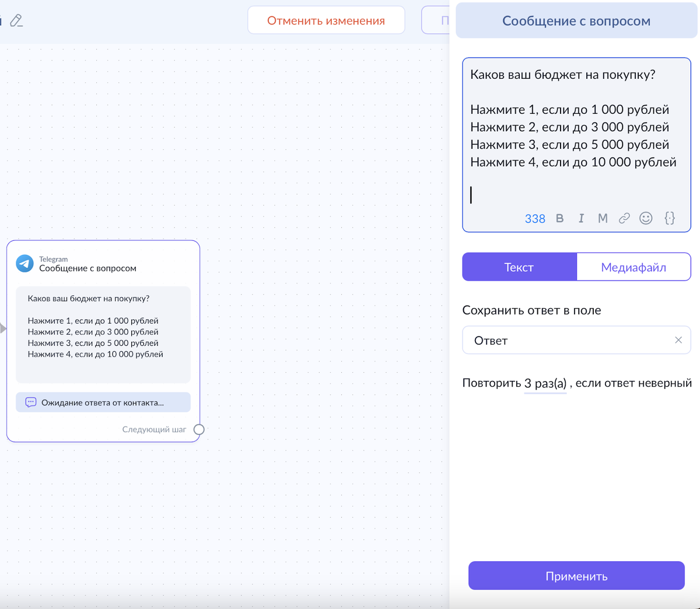Screen dimensions: 700x609
Task: Clear the Ответ field with the X
Action: [678, 340]
